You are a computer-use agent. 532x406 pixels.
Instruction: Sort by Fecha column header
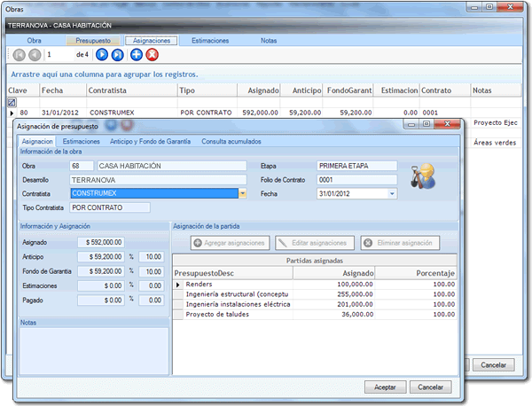(63, 90)
